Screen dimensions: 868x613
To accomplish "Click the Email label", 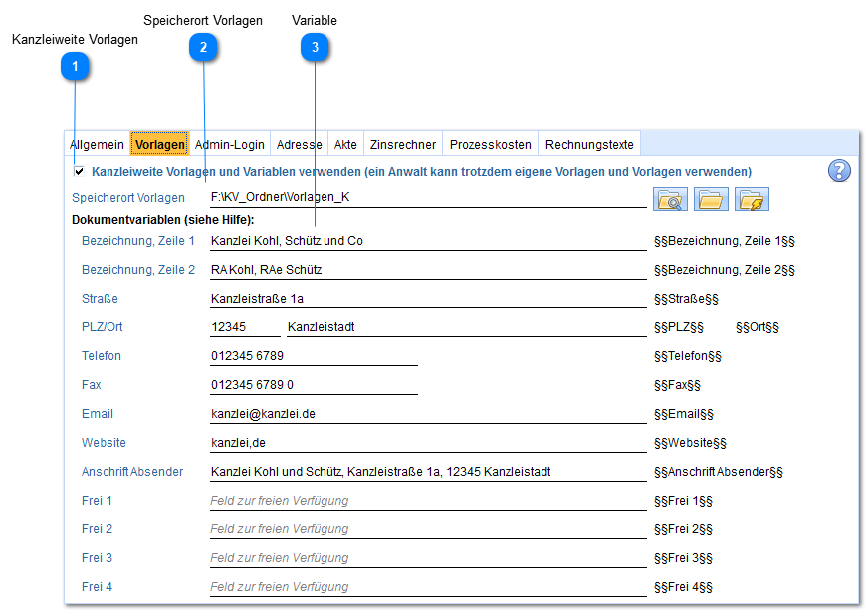I will coord(98,414).
